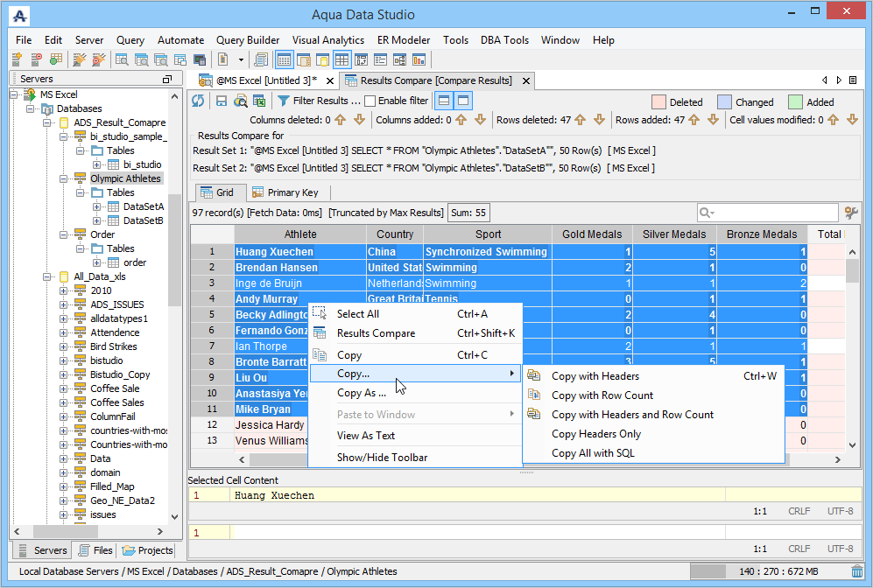The height and width of the screenshot is (588, 873).
Task: Jump to next deleted row arrow
Action: [x=600, y=120]
